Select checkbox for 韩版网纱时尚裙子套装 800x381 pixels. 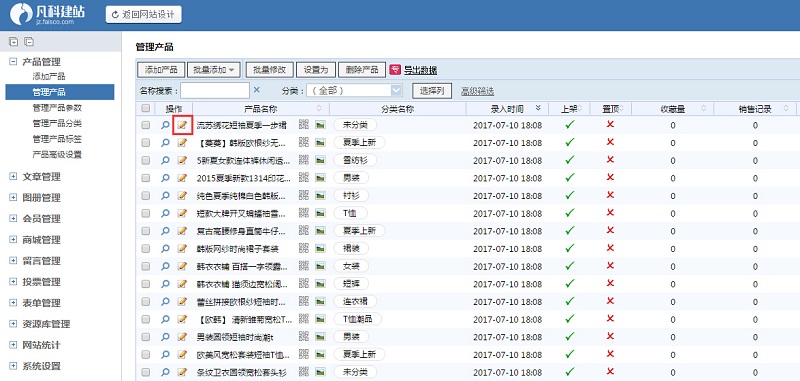(x=146, y=248)
